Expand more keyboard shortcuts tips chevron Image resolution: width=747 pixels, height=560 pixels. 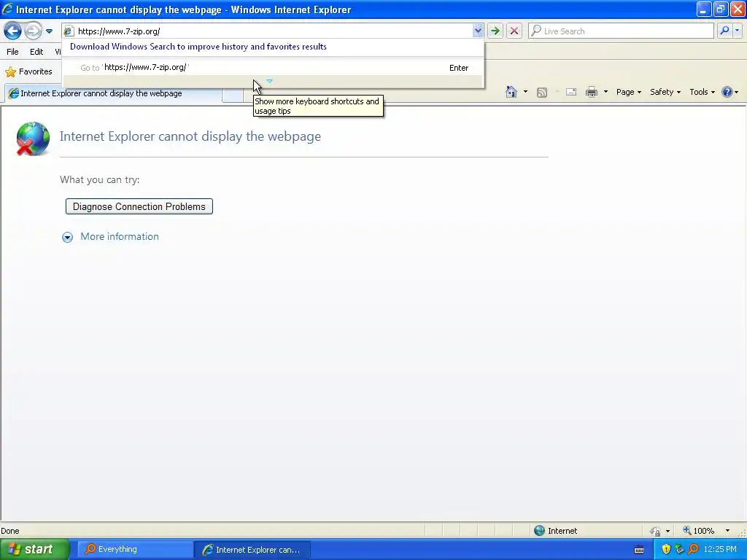click(x=270, y=82)
